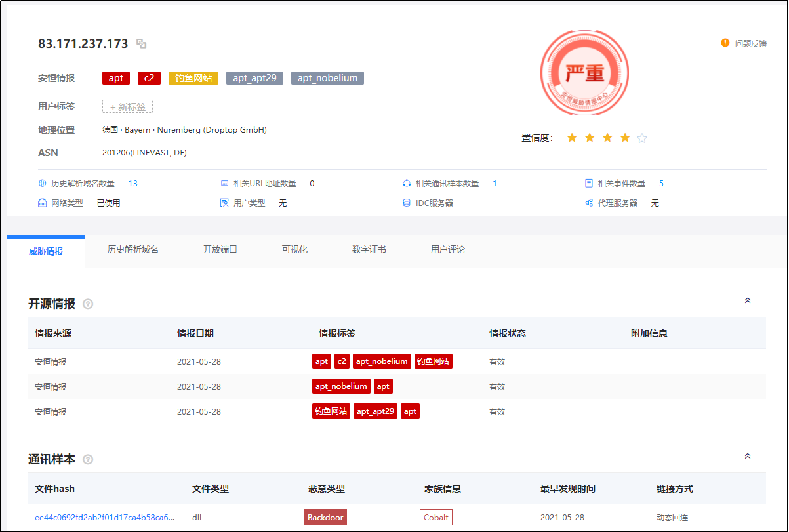The height and width of the screenshot is (532, 789).
Task: Show help for 开源情报 section
Action: tap(88, 304)
